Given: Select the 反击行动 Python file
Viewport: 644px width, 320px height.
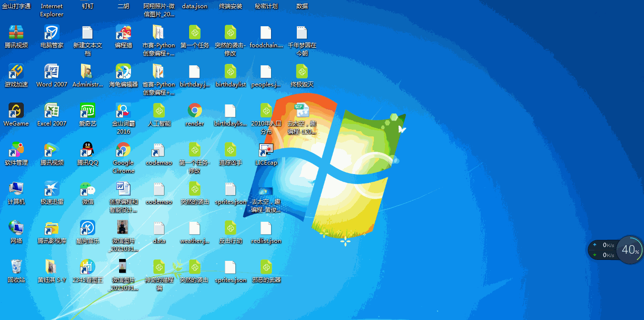Looking at the screenshot, I should coord(231,228).
